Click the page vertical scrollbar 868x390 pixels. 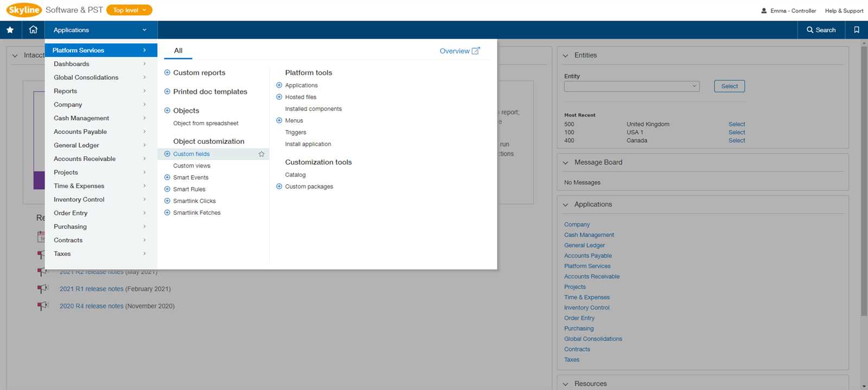pos(864,181)
